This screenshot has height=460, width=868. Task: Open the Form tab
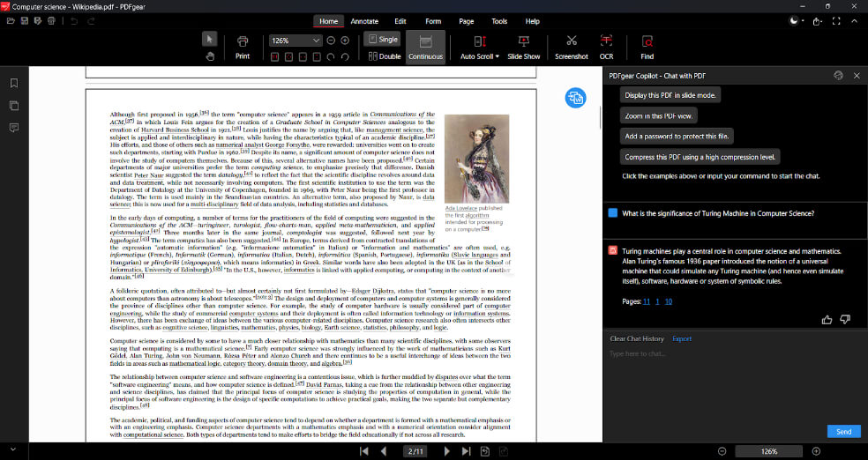click(433, 21)
